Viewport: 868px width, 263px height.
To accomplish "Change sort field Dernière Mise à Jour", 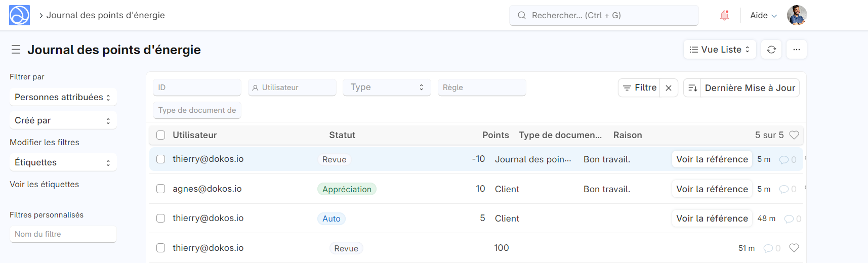I will [x=750, y=88].
